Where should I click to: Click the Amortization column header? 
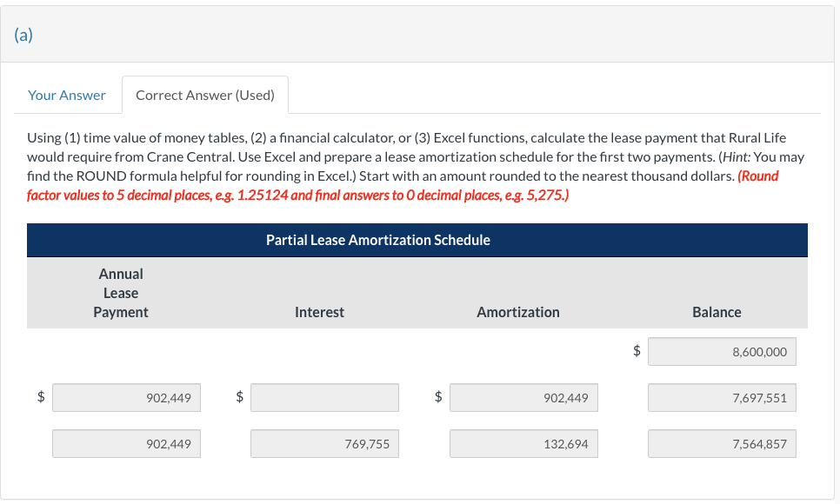[517, 312]
